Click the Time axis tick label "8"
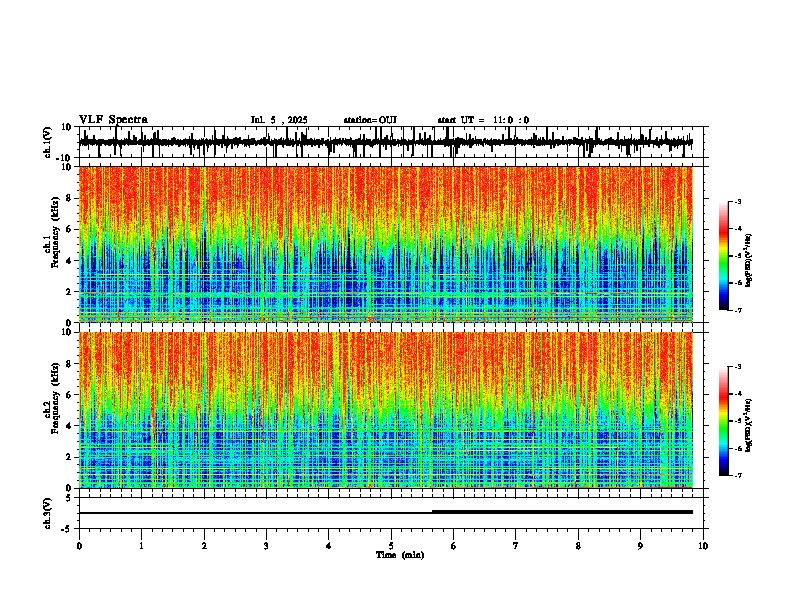792x612 pixels. pos(578,546)
